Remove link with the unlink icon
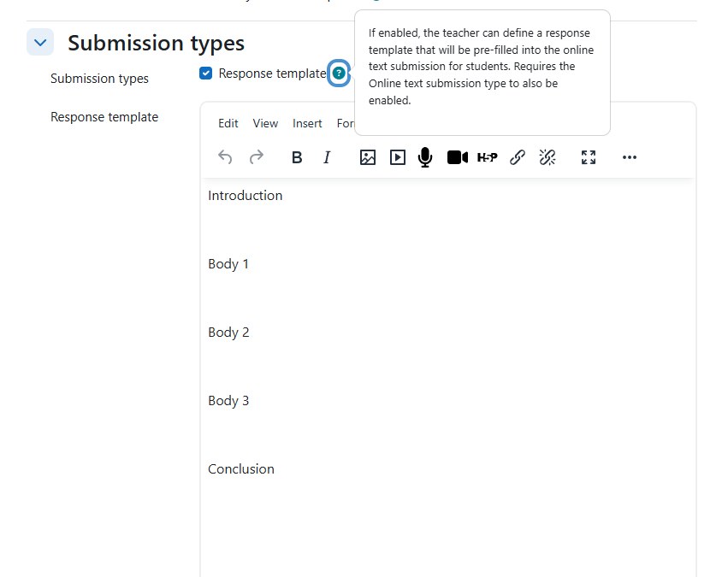 pos(547,157)
